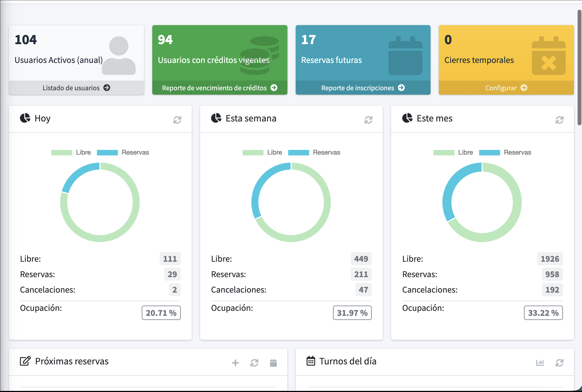
Task: Click Hoy occupancy 20.71 %
Action: click(x=161, y=313)
